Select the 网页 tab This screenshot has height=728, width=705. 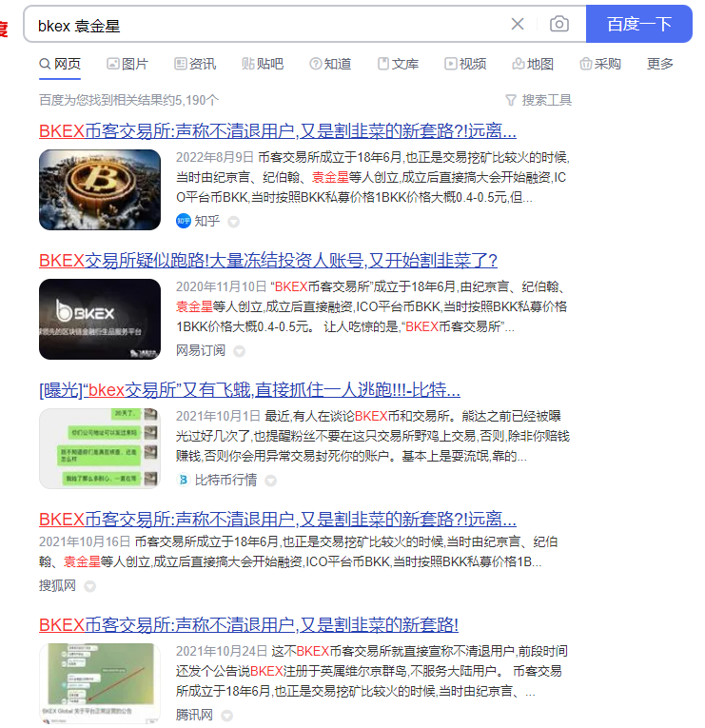coord(60,64)
